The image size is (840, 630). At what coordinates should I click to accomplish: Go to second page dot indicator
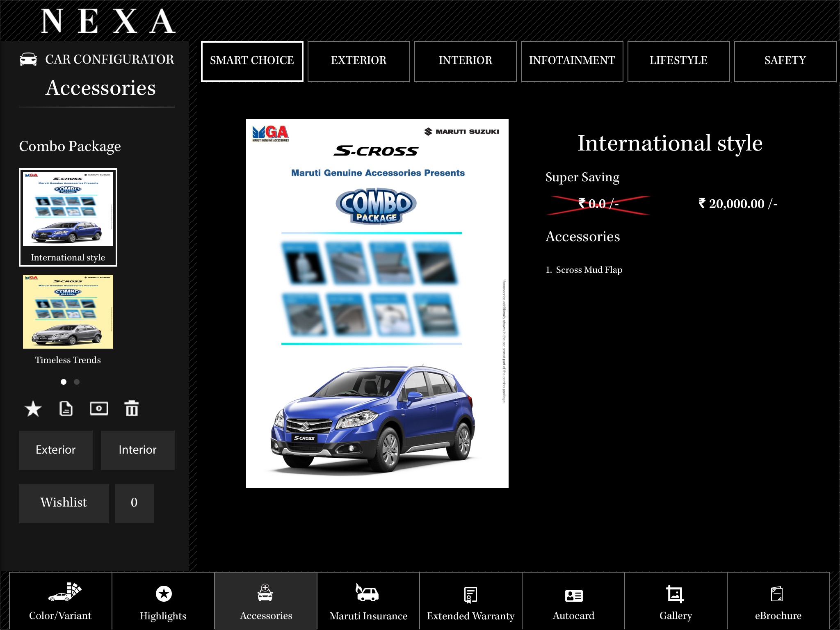click(x=77, y=382)
